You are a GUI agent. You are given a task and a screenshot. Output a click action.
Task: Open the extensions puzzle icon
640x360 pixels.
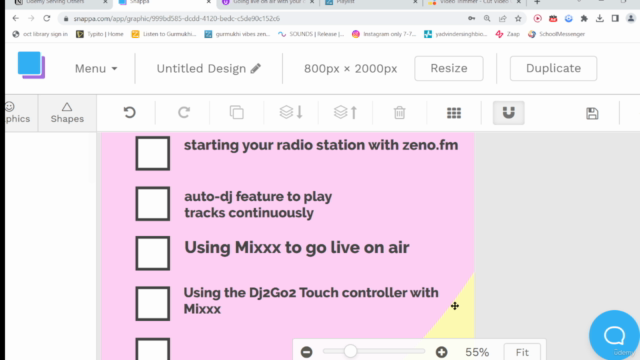tap(584, 18)
